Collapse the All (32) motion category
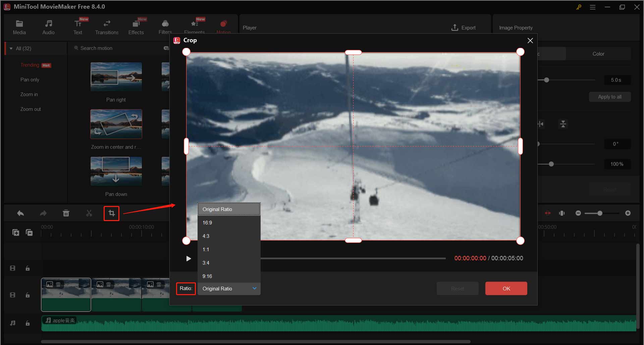 11,48
